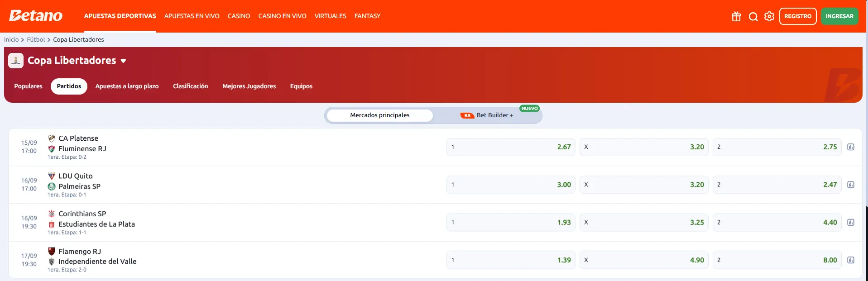Click the Copa Libertadores breadcrumb text
Screen dimensions: 868x281
point(78,40)
